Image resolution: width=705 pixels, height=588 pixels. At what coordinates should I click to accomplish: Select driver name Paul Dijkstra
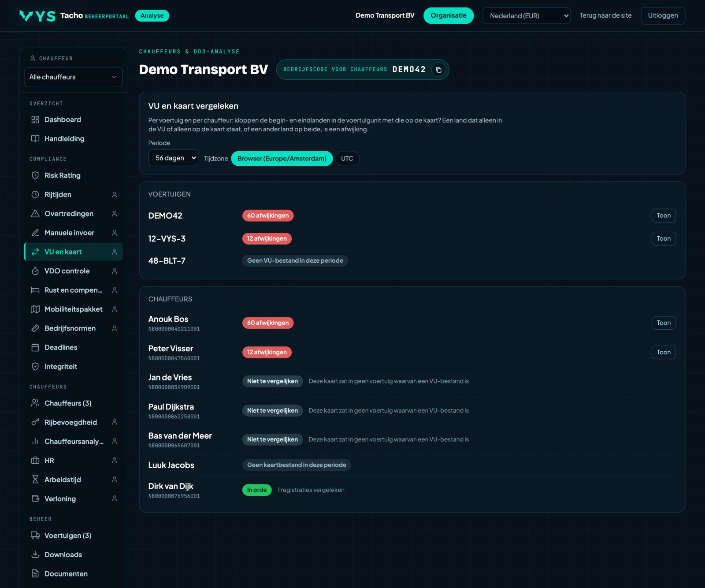pos(171,407)
